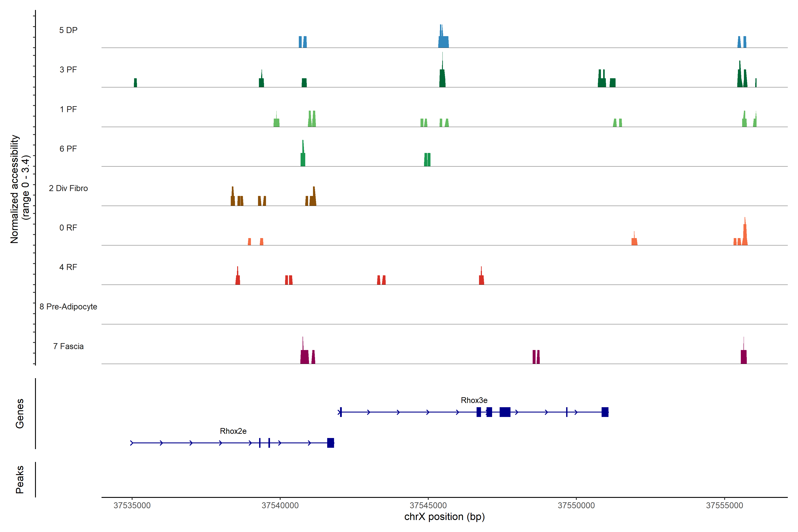Click the 37545000 axis tick label
This screenshot has width=798, height=532.
(x=428, y=505)
